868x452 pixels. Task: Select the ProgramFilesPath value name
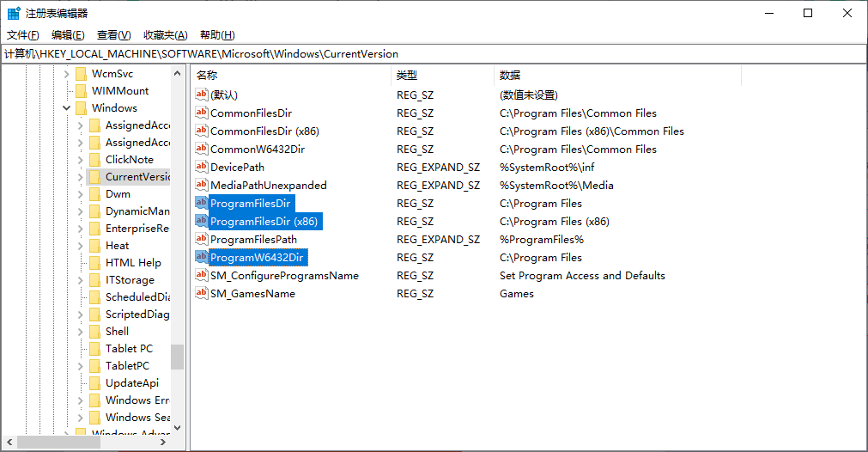pos(253,239)
